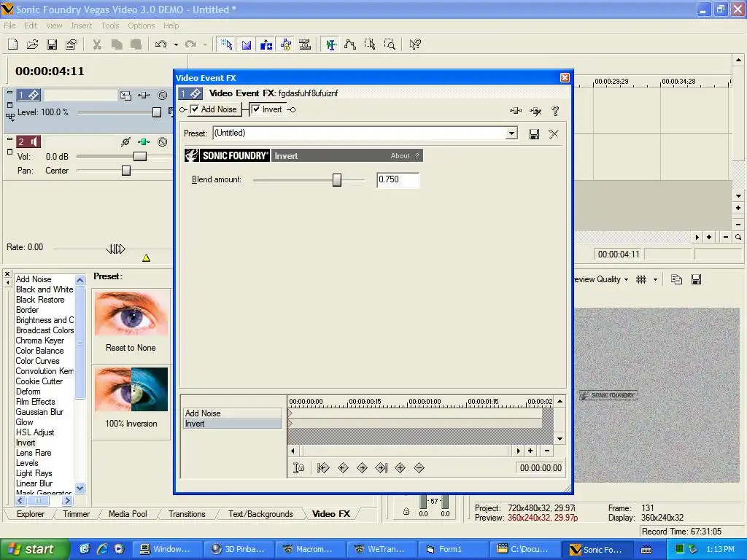Select the zoom edit tool icon
Viewport: 747px width, 560px height.
point(390,44)
